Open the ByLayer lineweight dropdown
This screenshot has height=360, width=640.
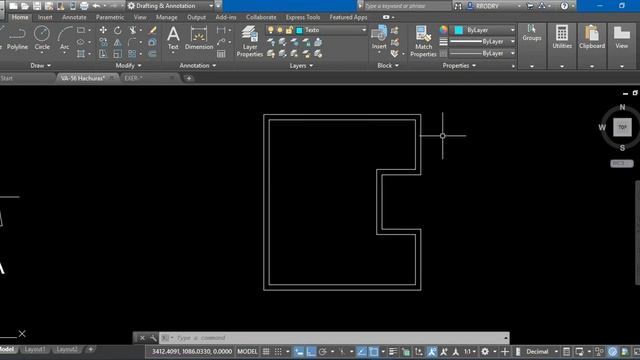[482, 42]
